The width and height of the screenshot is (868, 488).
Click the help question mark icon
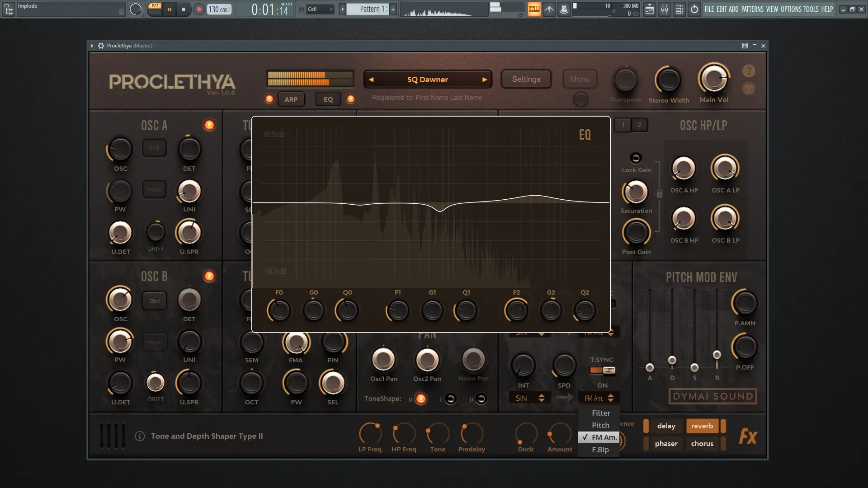point(748,71)
